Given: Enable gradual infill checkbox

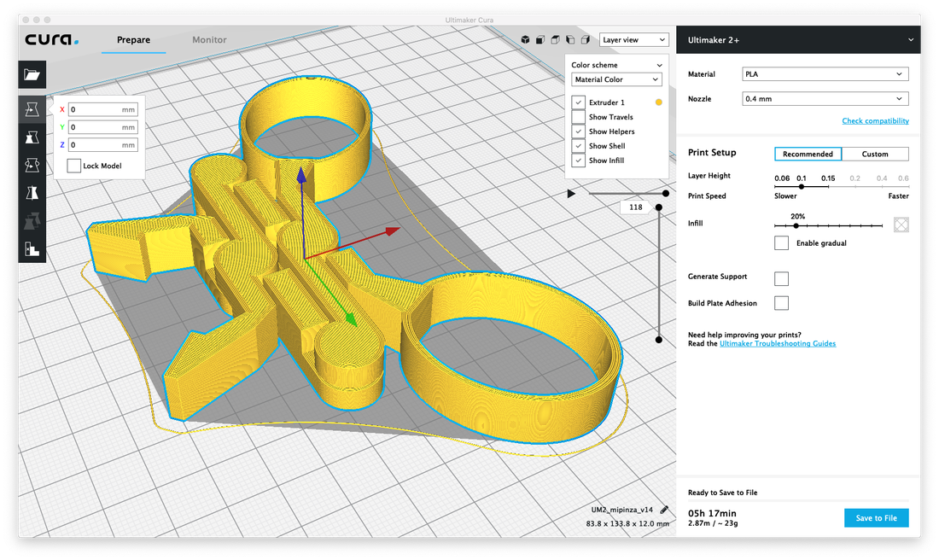Looking at the screenshot, I should coord(781,242).
